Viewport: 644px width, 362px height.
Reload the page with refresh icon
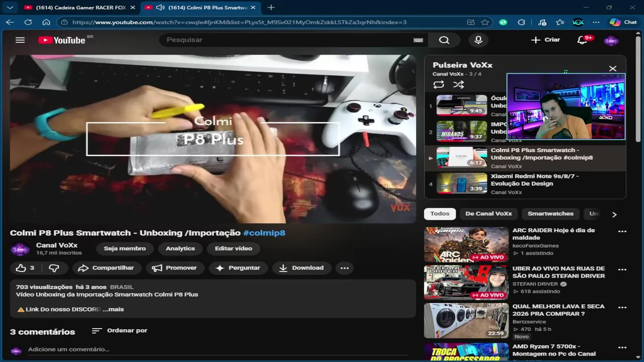[28, 22]
